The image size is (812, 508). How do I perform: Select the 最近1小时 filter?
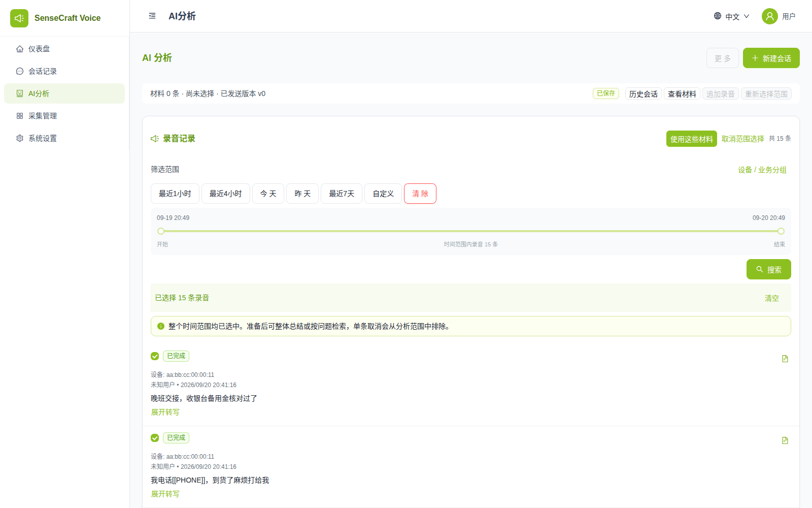pyautogui.click(x=175, y=194)
